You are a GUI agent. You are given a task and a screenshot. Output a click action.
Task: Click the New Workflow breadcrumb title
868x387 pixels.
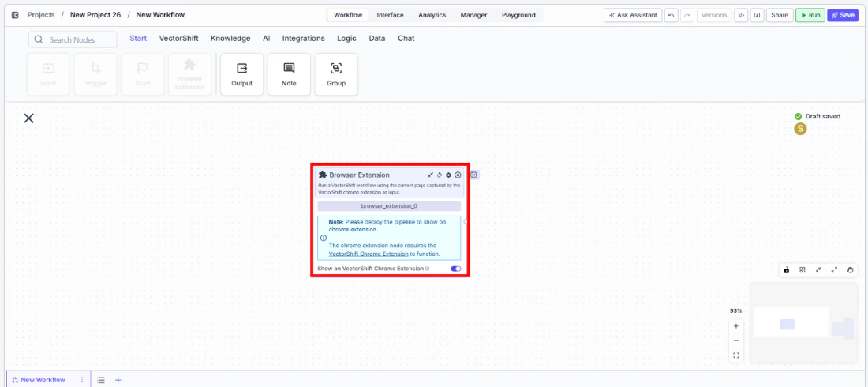point(160,15)
